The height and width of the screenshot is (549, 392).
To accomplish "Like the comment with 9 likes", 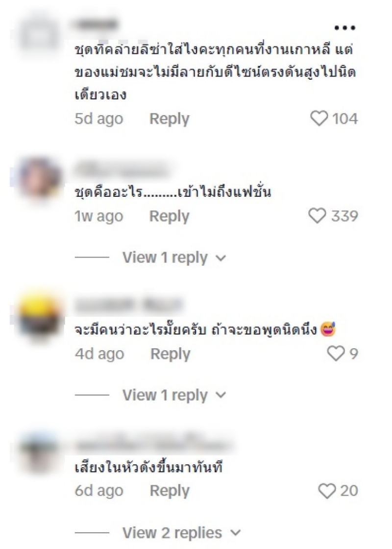I will [x=336, y=353].
